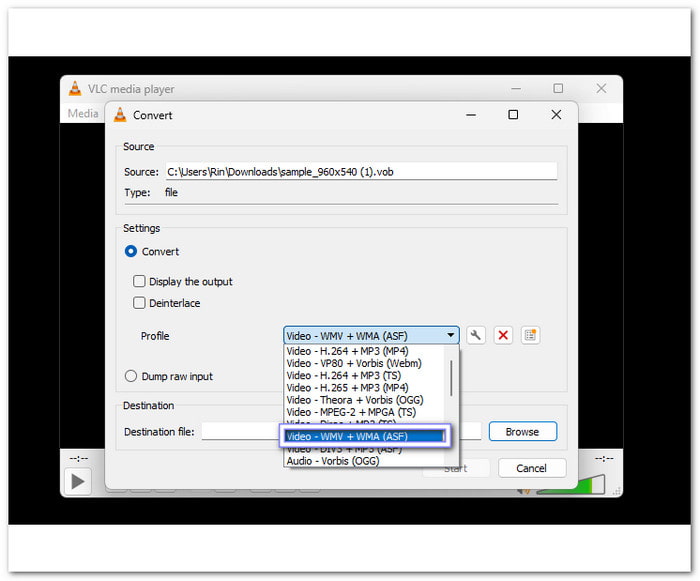This screenshot has height=581, width=700.
Task: Pick highlighted Video - WMV + WMA (ASF) option
Action: [364, 436]
